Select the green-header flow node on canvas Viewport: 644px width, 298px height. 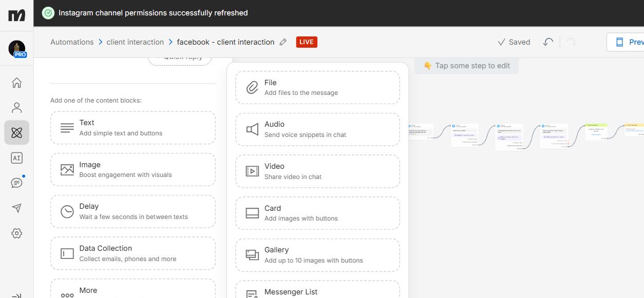click(596, 131)
